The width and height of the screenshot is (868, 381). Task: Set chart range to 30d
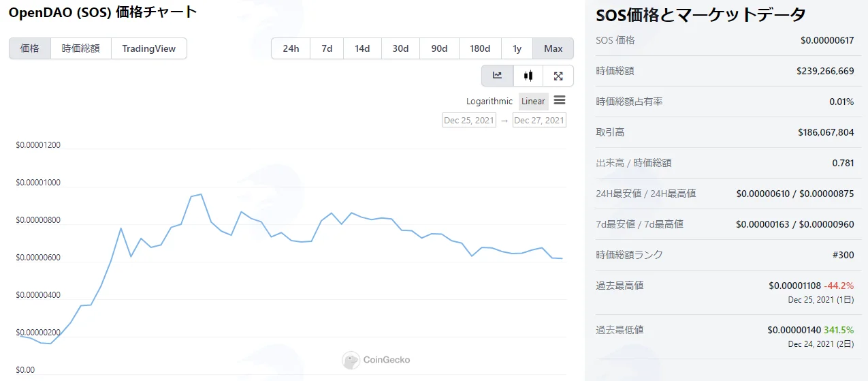(x=400, y=48)
